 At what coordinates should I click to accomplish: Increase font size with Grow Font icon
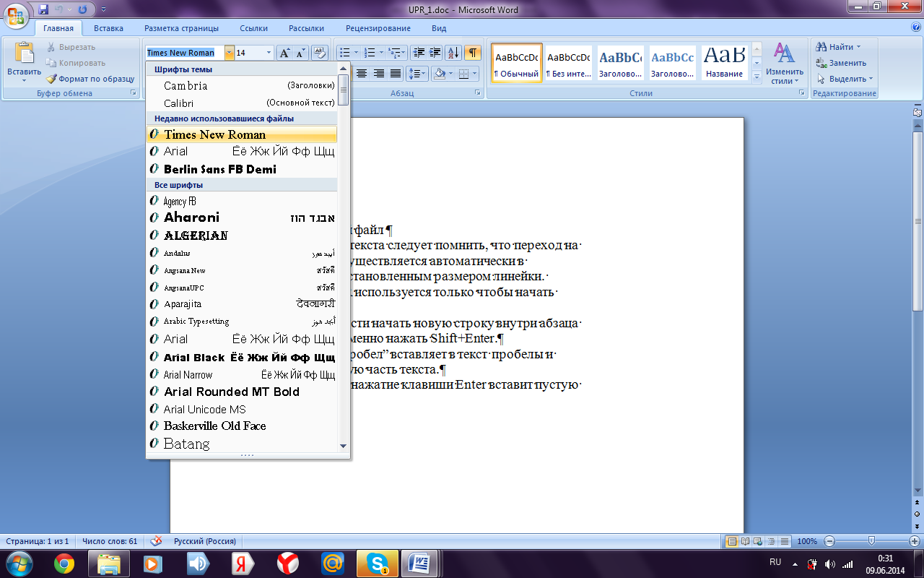click(285, 53)
